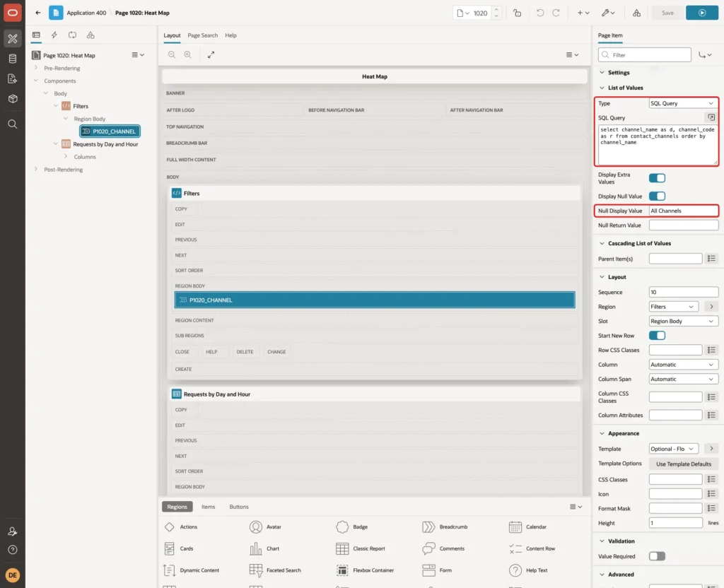724x588 pixels.
Task: Switch to the Page Search tab
Action: (x=202, y=35)
